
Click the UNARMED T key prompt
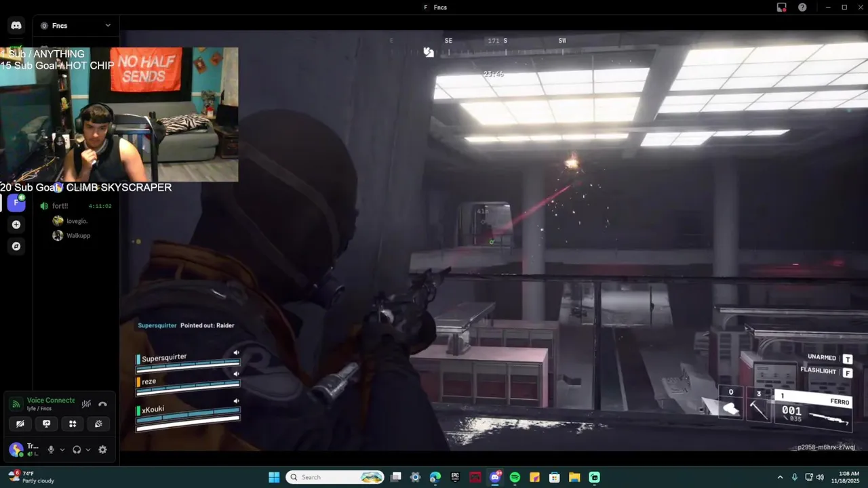coord(829,358)
